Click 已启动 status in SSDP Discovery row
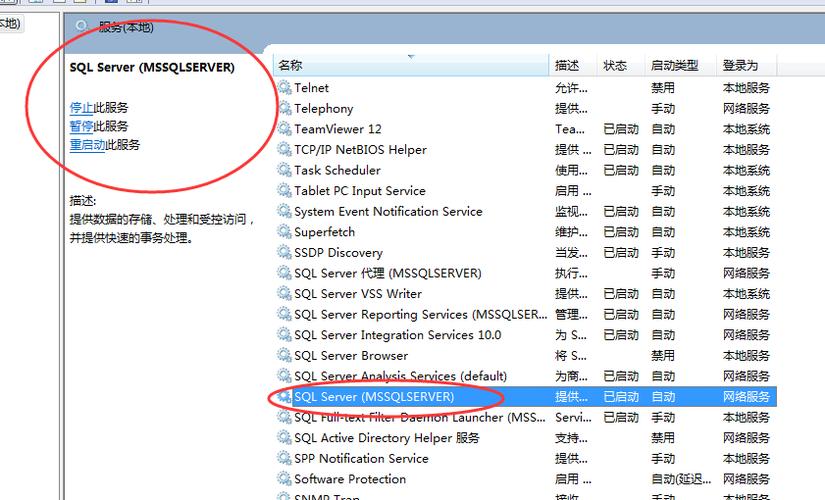This screenshot has height=500, width=825. point(621,253)
